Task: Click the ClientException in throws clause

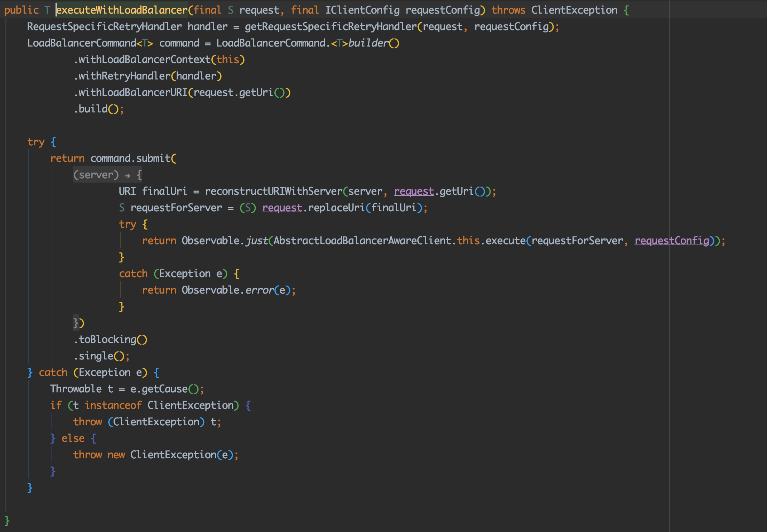Action: coord(574,10)
